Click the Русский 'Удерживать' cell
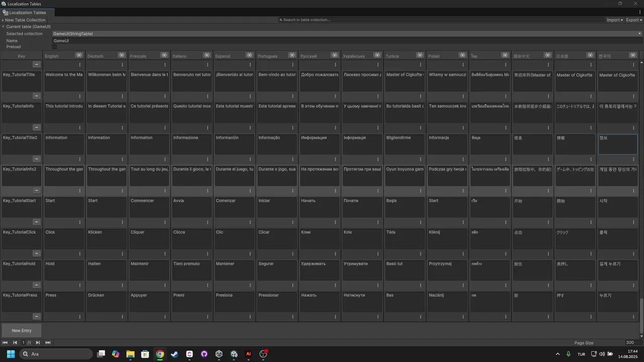 point(319,270)
